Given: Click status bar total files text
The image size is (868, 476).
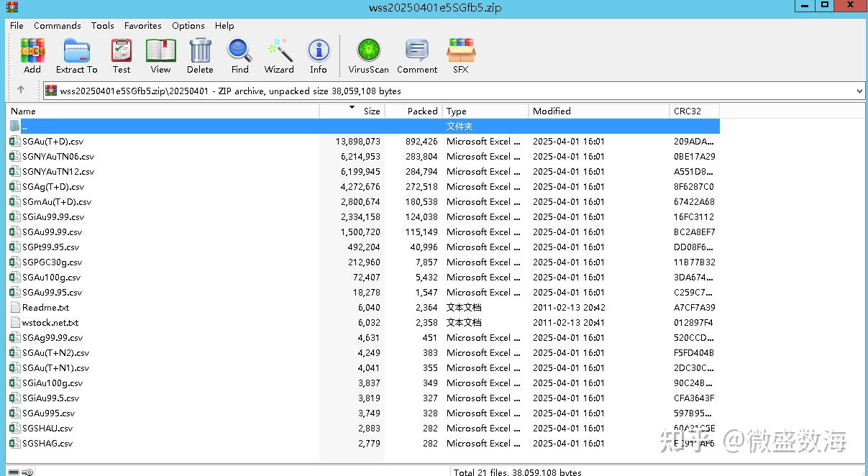Looking at the screenshot, I should click(x=517, y=472).
